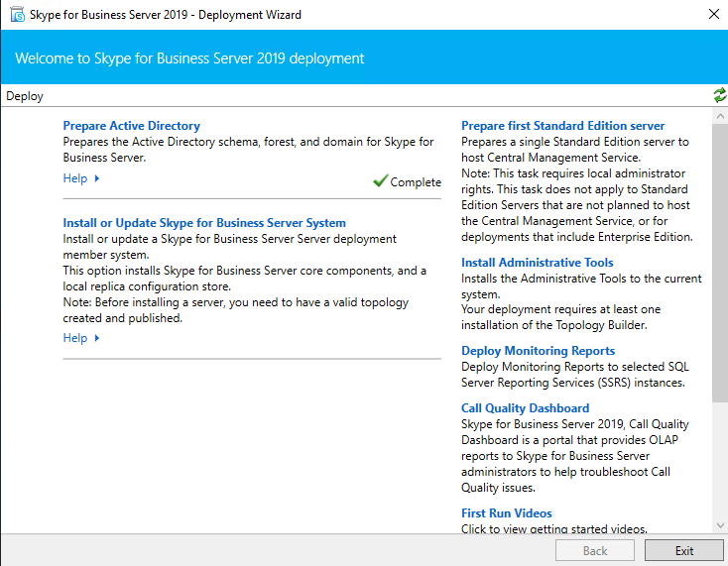Screen dimensions: 728x566
Task: Open Deploy Monitoring Reports
Action: [538, 351]
